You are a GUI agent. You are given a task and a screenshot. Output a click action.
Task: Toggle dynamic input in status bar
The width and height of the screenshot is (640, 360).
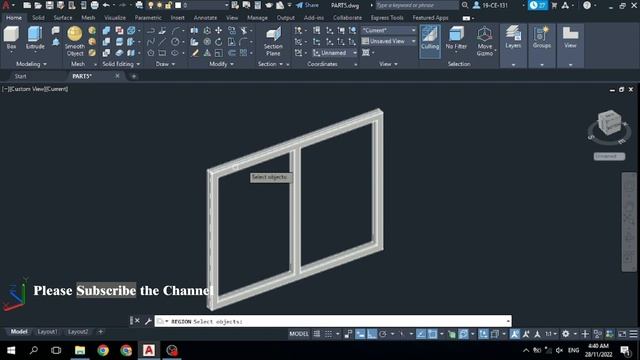(x=360, y=334)
